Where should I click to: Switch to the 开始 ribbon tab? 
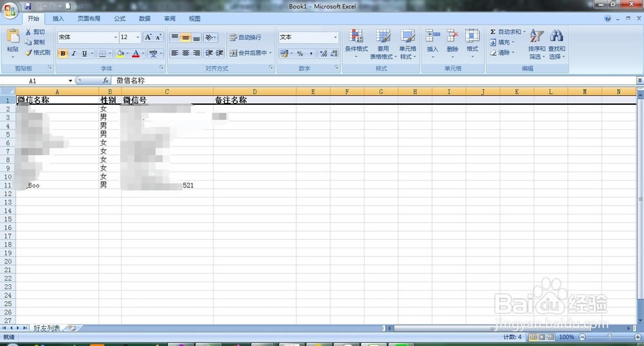(33, 19)
